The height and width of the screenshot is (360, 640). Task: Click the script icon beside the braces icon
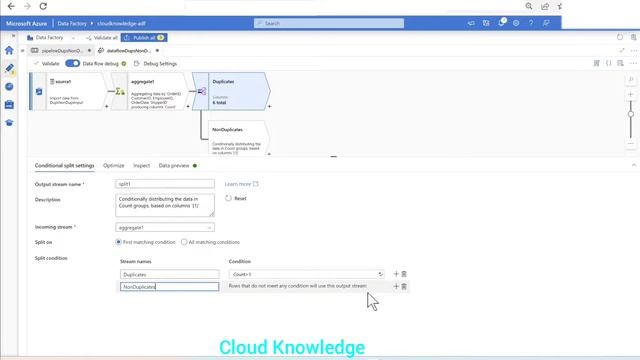click(596, 63)
